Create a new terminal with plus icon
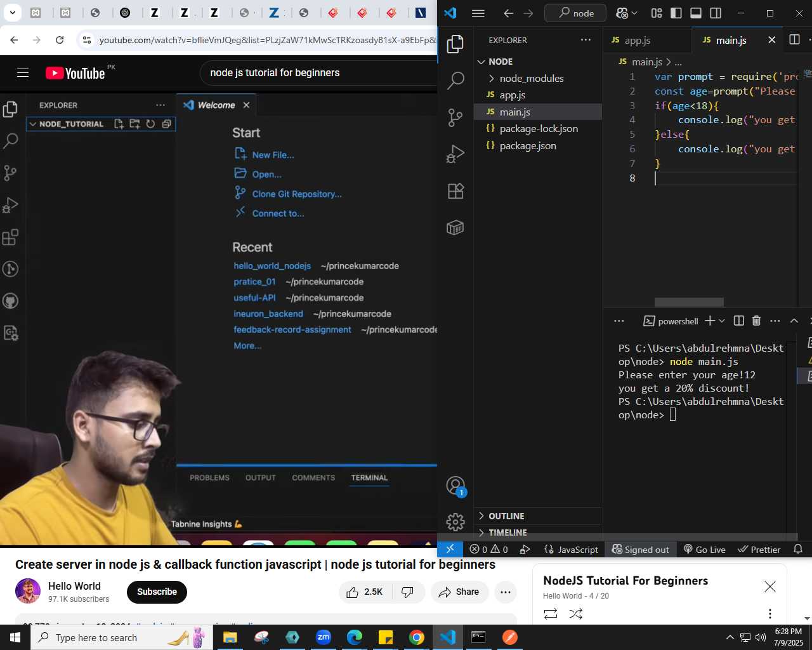 click(x=710, y=321)
